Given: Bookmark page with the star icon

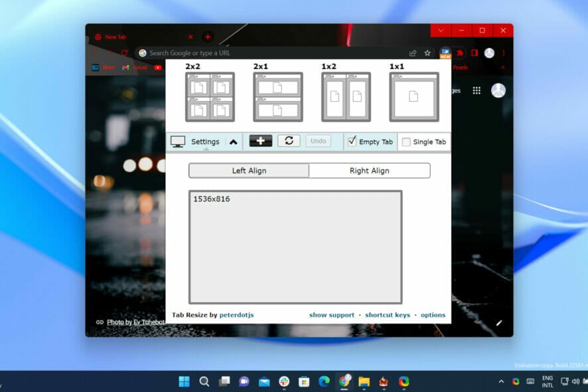Looking at the screenshot, I should pos(427,53).
